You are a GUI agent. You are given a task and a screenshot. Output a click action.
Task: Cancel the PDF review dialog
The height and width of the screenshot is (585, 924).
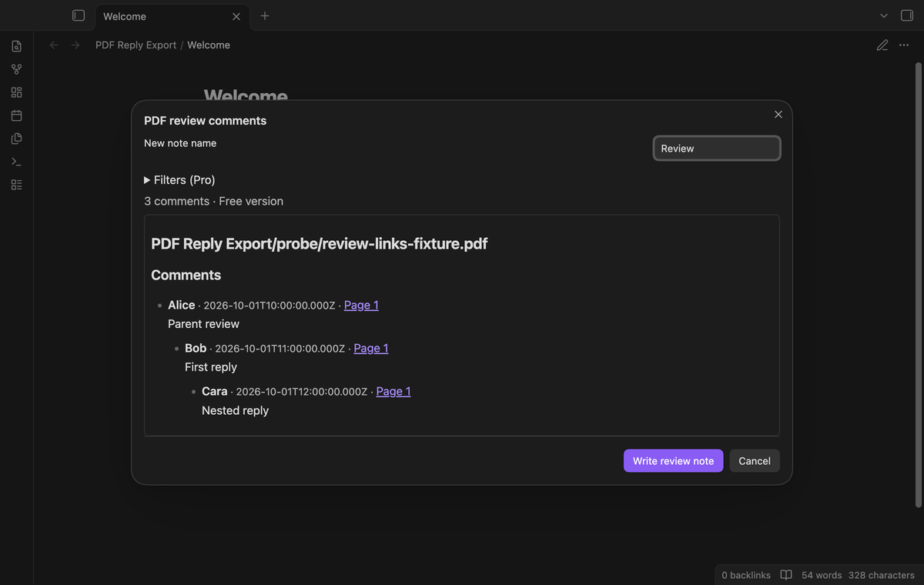click(x=755, y=461)
